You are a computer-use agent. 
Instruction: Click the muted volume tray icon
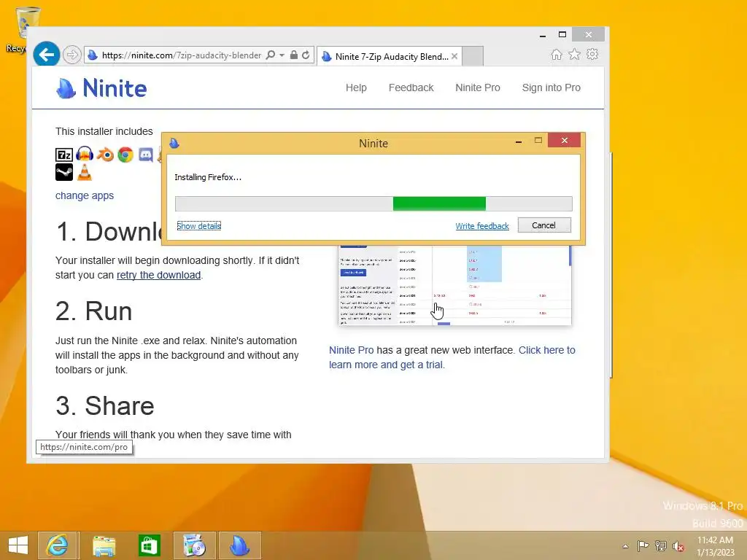pos(678,546)
